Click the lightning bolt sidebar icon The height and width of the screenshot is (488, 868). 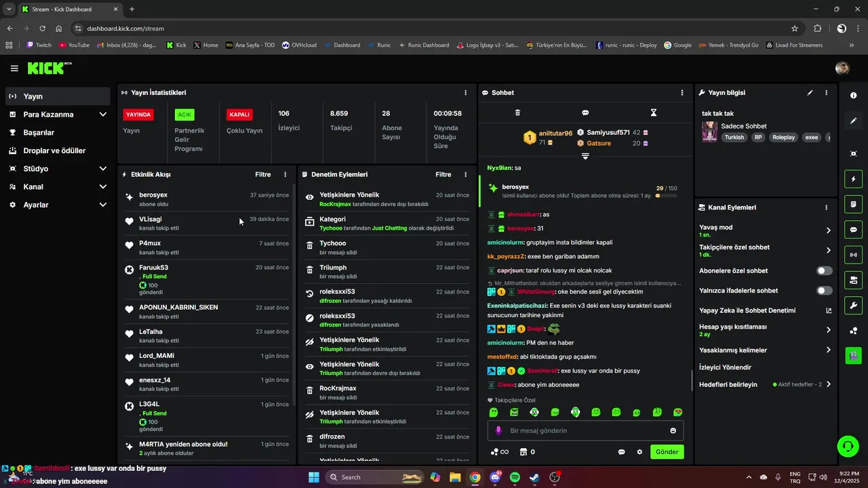[x=853, y=179]
